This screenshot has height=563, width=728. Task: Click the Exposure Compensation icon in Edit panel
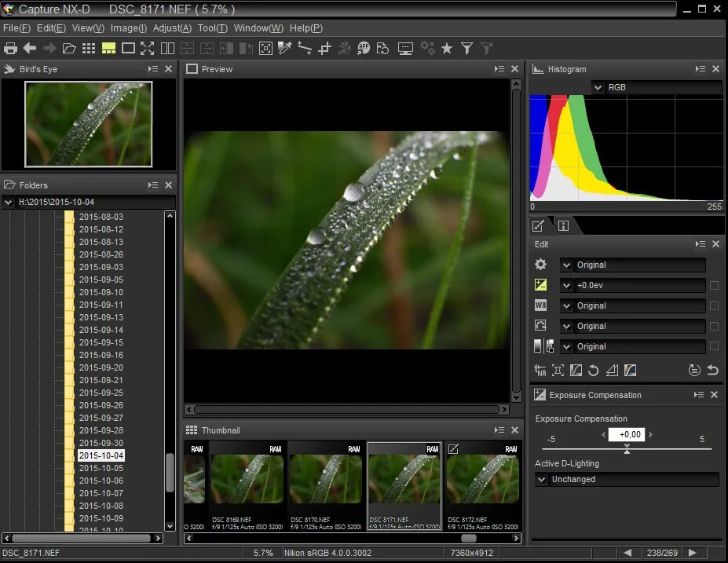(540, 285)
